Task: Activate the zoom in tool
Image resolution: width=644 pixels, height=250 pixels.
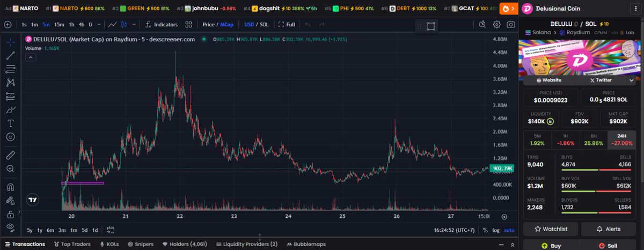Action: click(10, 168)
